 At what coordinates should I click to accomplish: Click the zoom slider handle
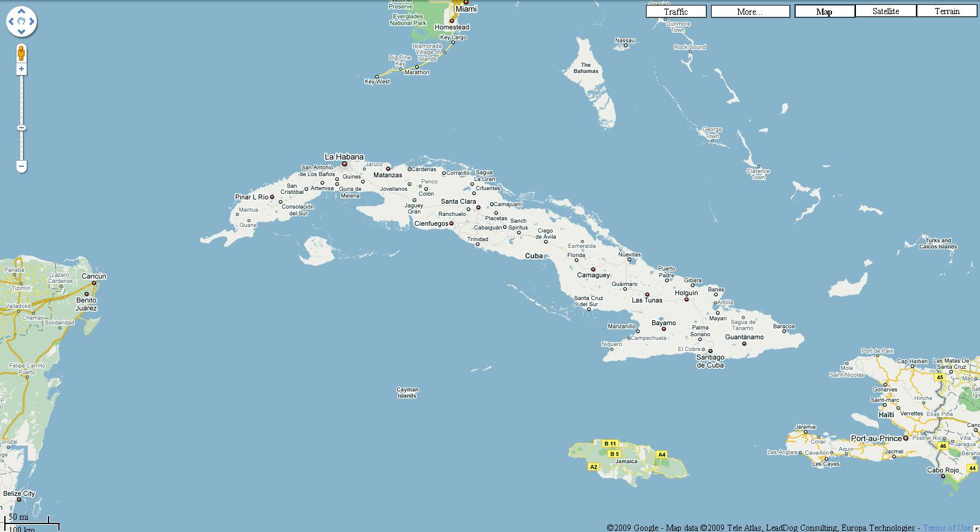21,128
